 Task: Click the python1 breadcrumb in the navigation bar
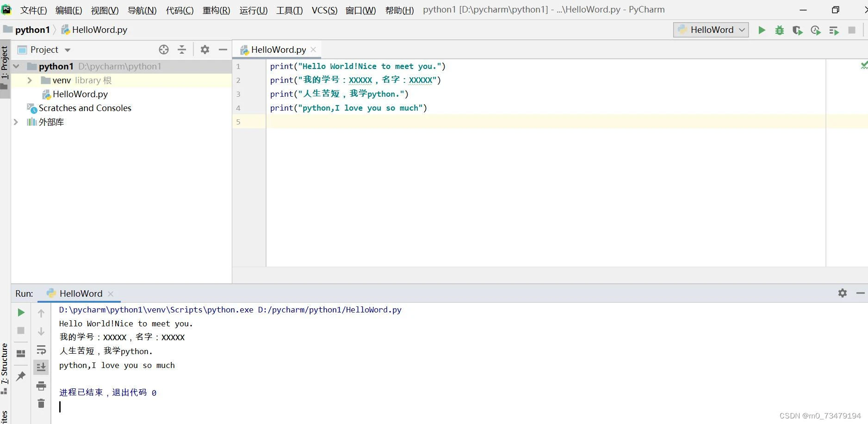[x=27, y=30]
